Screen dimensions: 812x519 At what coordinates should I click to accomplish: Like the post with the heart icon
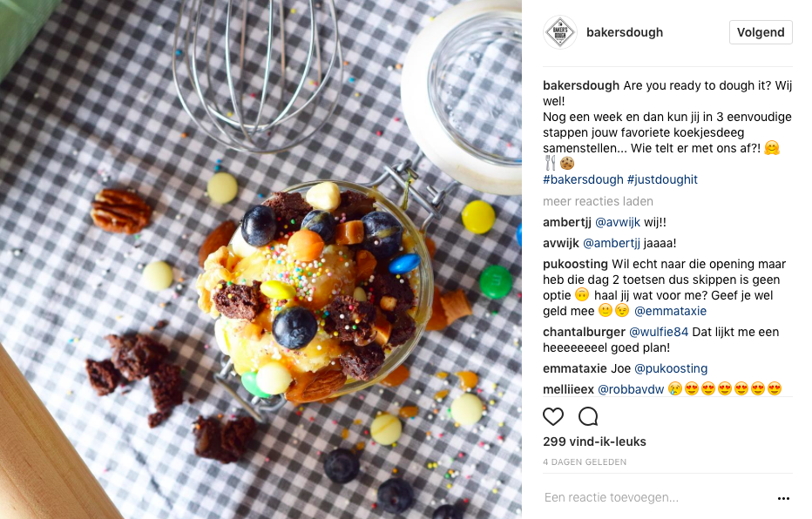553,416
